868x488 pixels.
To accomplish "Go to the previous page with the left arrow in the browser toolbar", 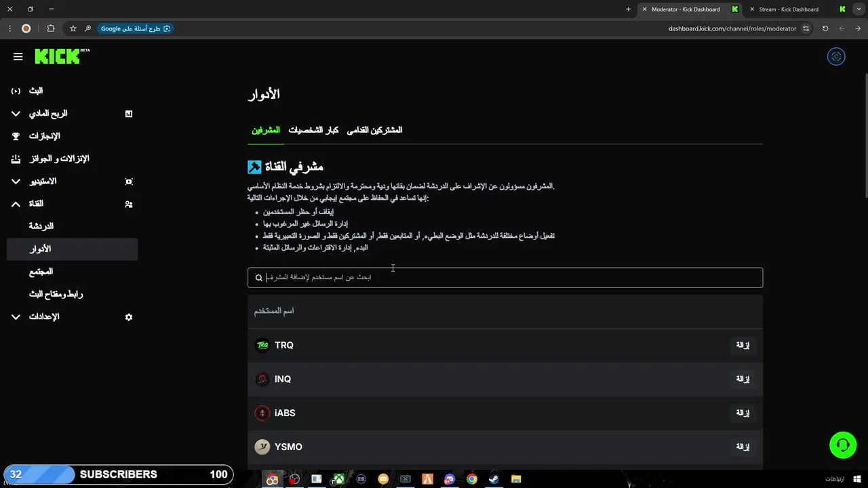I will click(842, 28).
